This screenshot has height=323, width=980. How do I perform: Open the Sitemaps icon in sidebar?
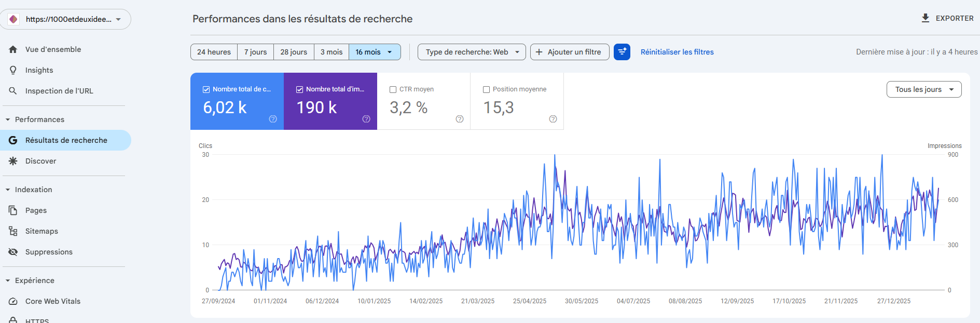tap(13, 231)
